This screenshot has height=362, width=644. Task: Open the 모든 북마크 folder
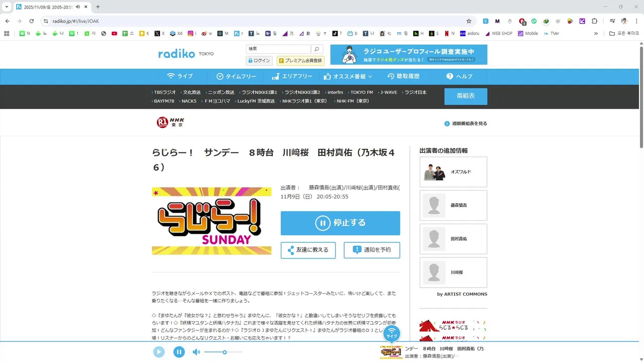tap(624, 34)
